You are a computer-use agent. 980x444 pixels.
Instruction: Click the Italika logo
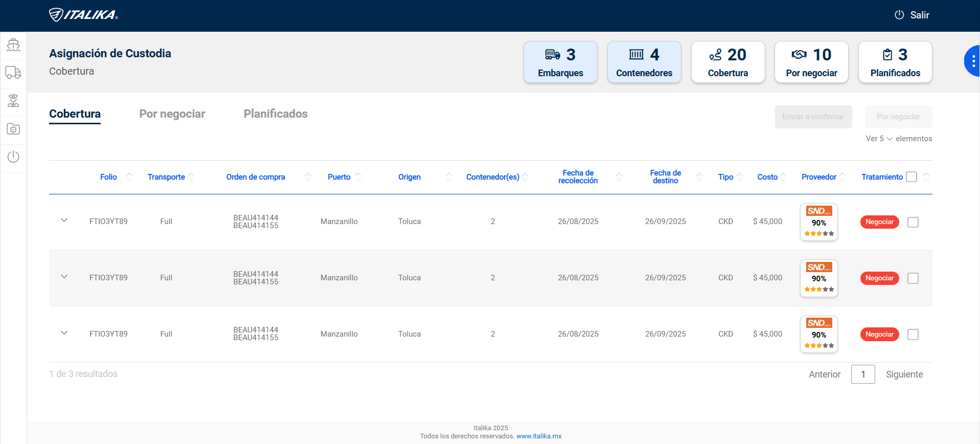pos(83,15)
